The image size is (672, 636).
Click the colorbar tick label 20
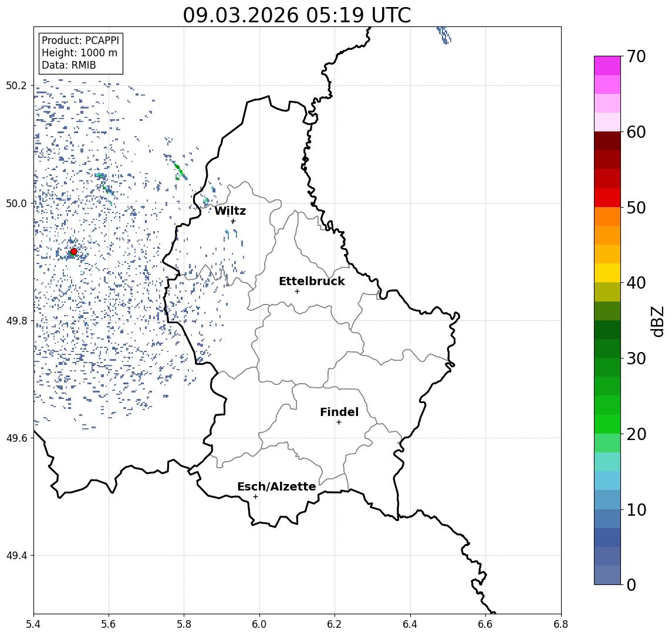click(x=636, y=434)
